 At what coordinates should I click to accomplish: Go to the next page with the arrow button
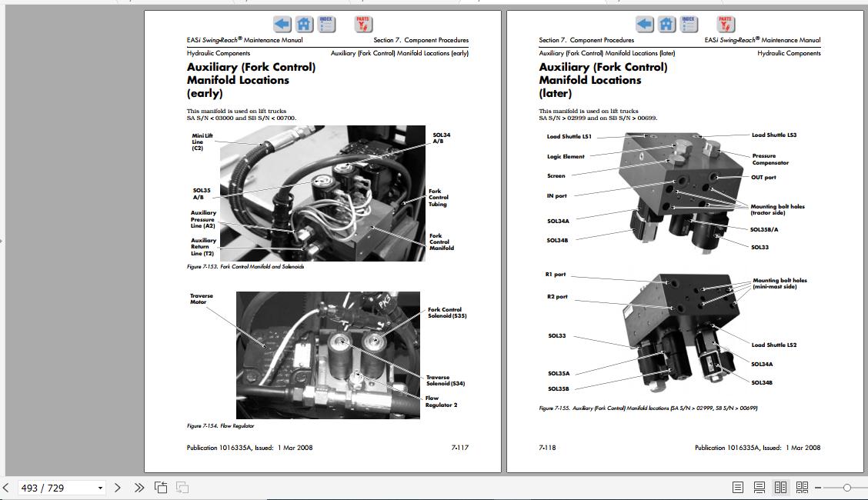click(x=117, y=487)
